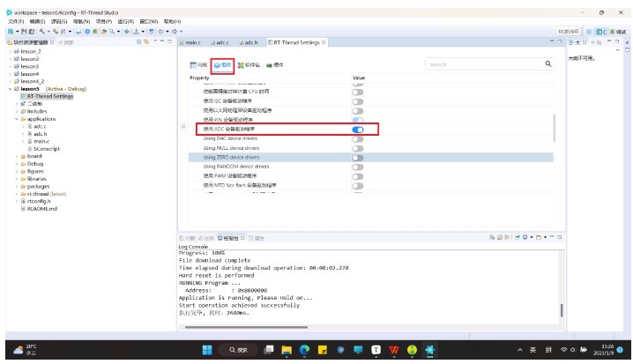
Task: Toggle the CPU time hardware timer switch
Action: pos(358,92)
